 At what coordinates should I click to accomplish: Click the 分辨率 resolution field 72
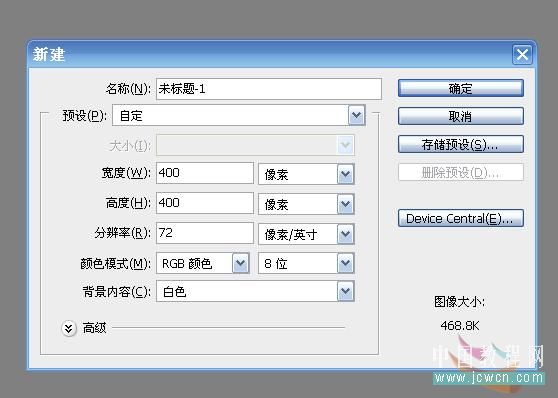[x=205, y=233]
